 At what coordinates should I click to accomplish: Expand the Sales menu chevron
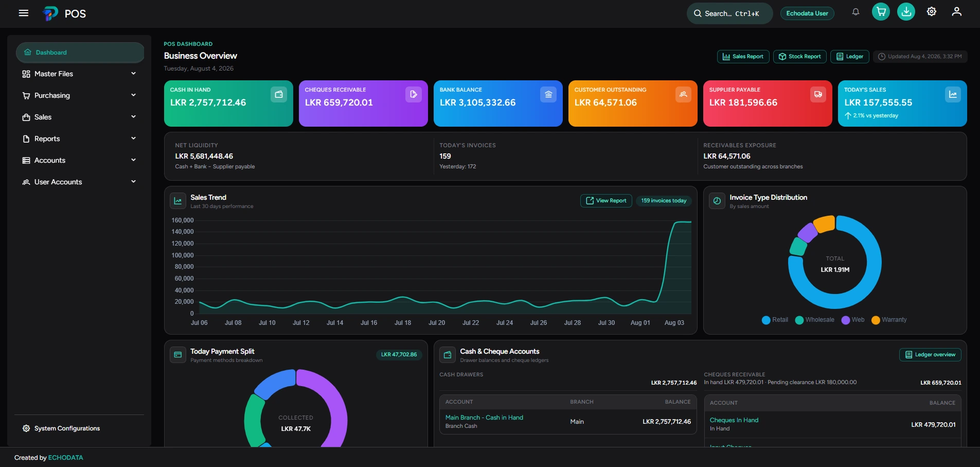[x=134, y=117]
